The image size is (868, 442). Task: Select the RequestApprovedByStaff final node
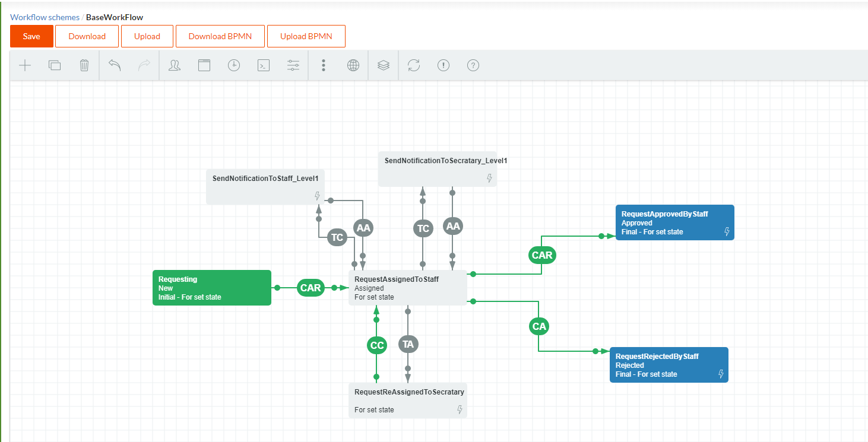(674, 222)
